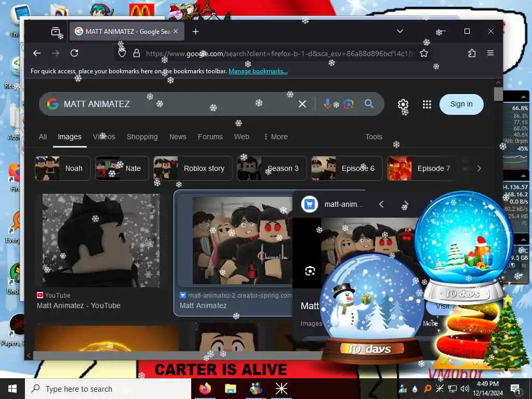Image resolution: width=532 pixels, height=399 pixels.
Task: Open the Shopping tab
Action: pyautogui.click(x=142, y=137)
